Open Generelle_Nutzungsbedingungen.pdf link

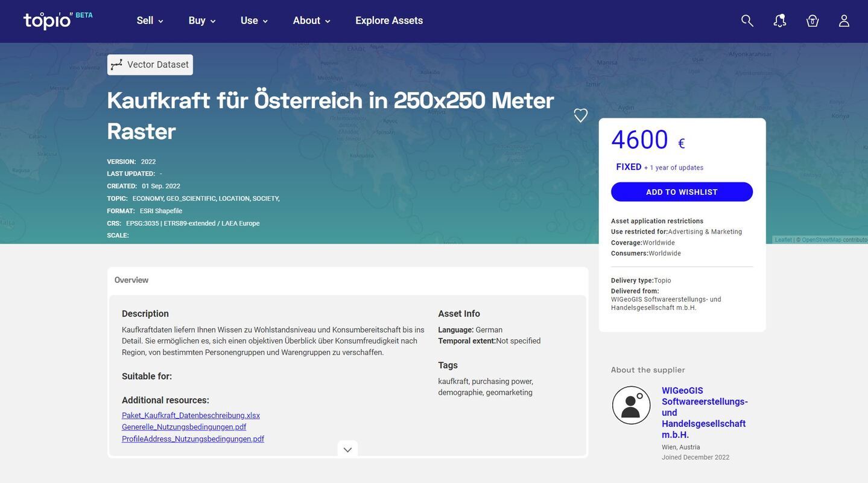(x=184, y=427)
